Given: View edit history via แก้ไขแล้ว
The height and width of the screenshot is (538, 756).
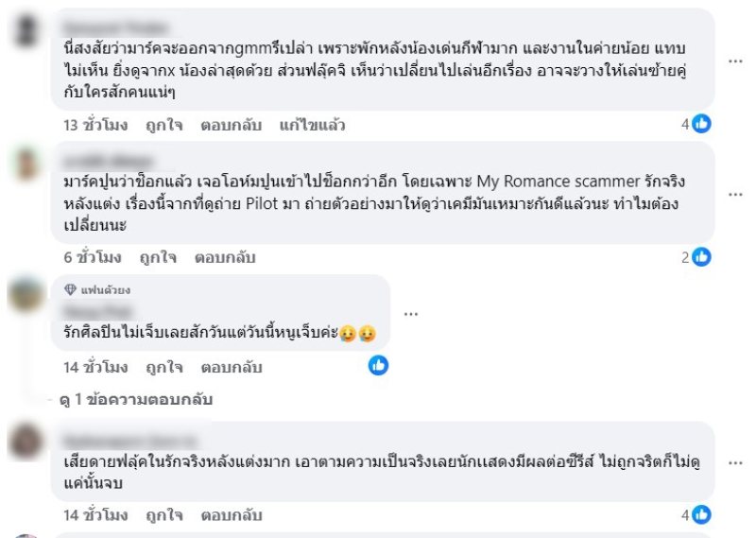Looking at the screenshot, I should (313, 125).
